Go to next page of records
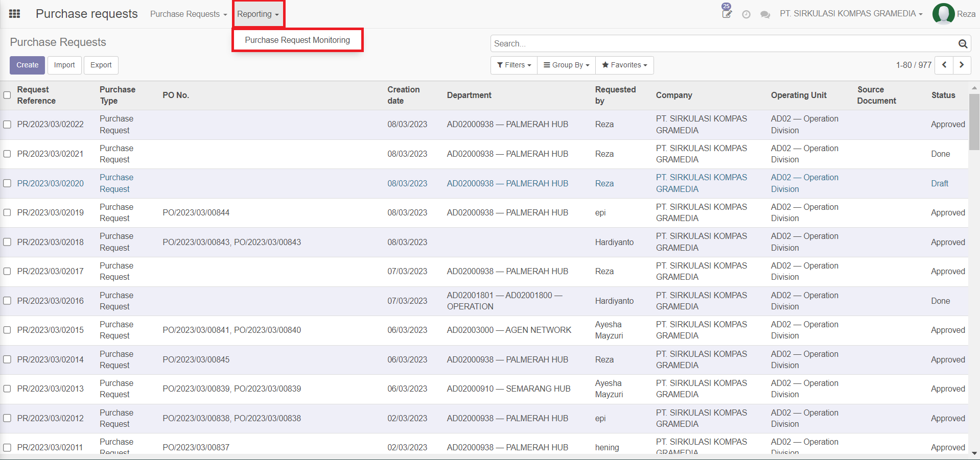 pos(962,65)
